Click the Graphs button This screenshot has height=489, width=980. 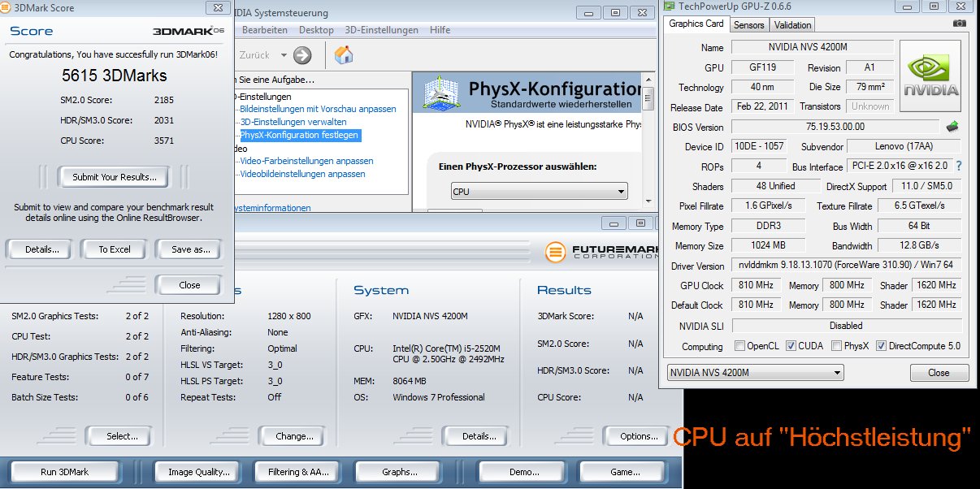[x=399, y=472]
